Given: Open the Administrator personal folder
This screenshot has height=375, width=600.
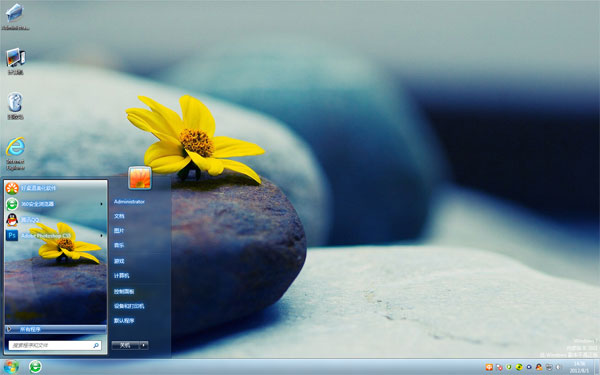Looking at the screenshot, I should [129, 202].
